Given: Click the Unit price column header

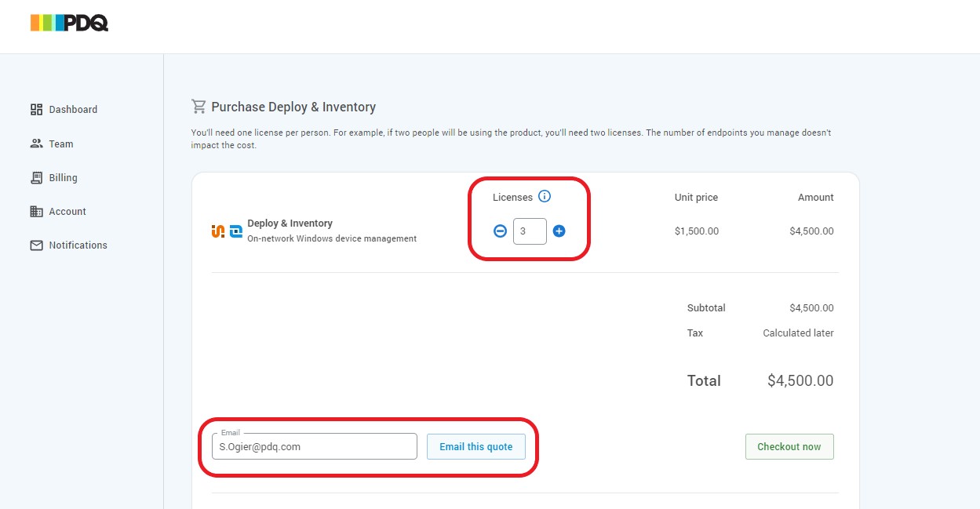Looking at the screenshot, I should pos(696,198).
